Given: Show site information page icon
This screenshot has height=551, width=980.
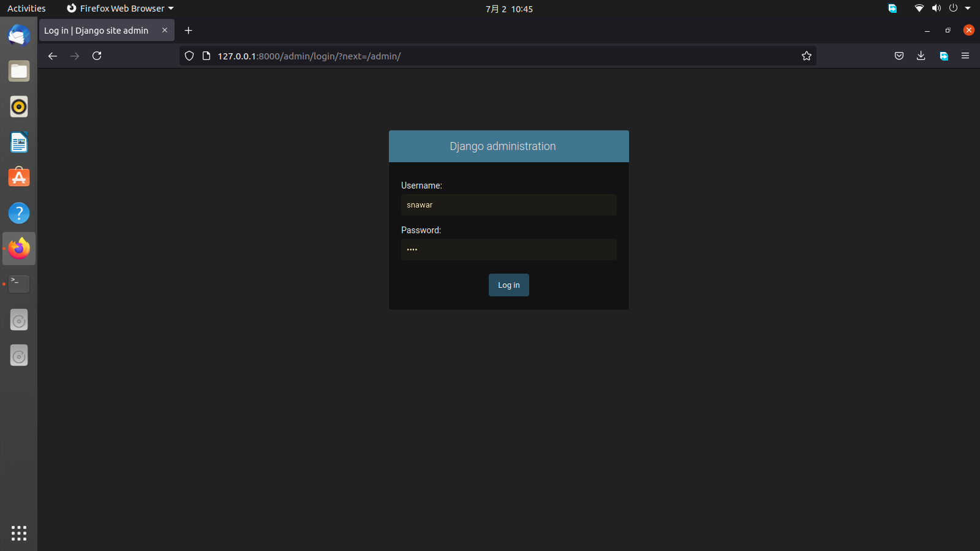Looking at the screenshot, I should click(x=206, y=56).
